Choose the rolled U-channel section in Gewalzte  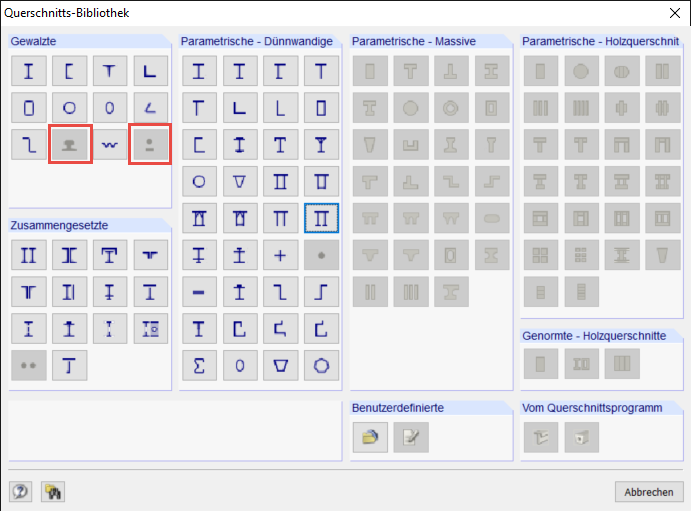click(70, 71)
